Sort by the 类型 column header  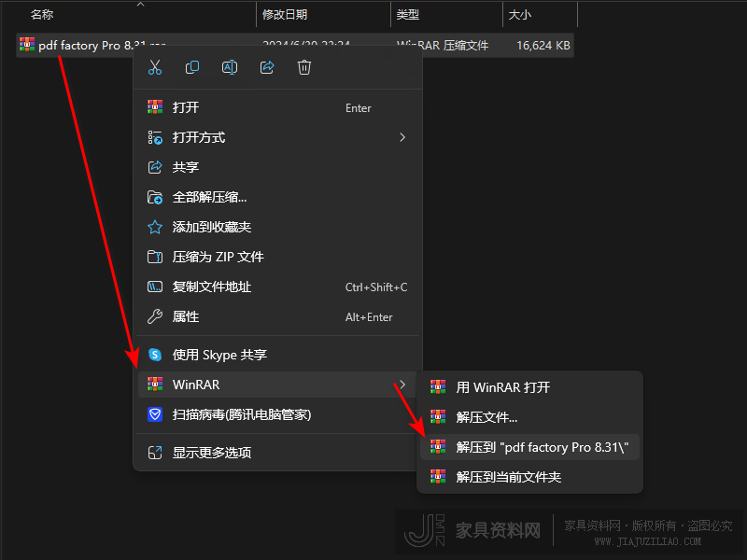click(408, 15)
